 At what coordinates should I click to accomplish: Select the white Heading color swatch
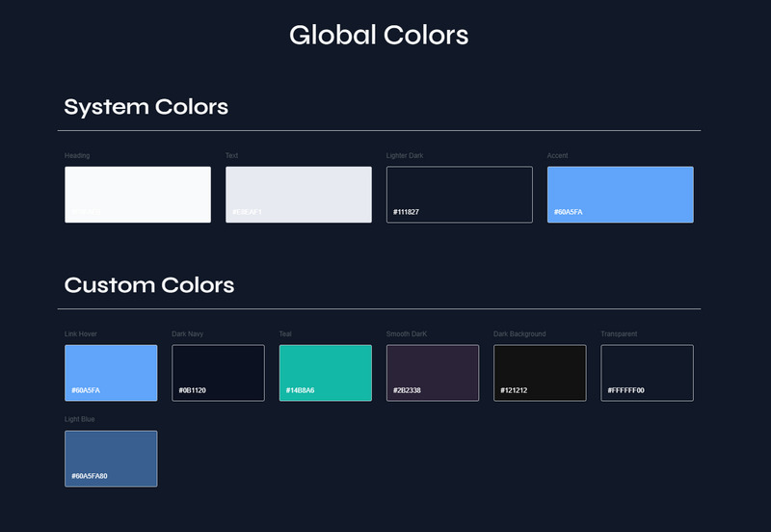pos(138,194)
